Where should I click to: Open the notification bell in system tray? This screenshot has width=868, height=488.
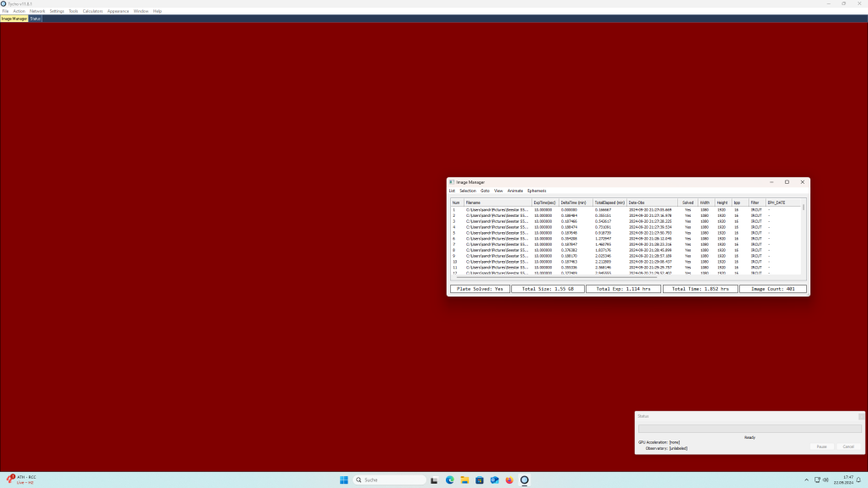coord(857,480)
